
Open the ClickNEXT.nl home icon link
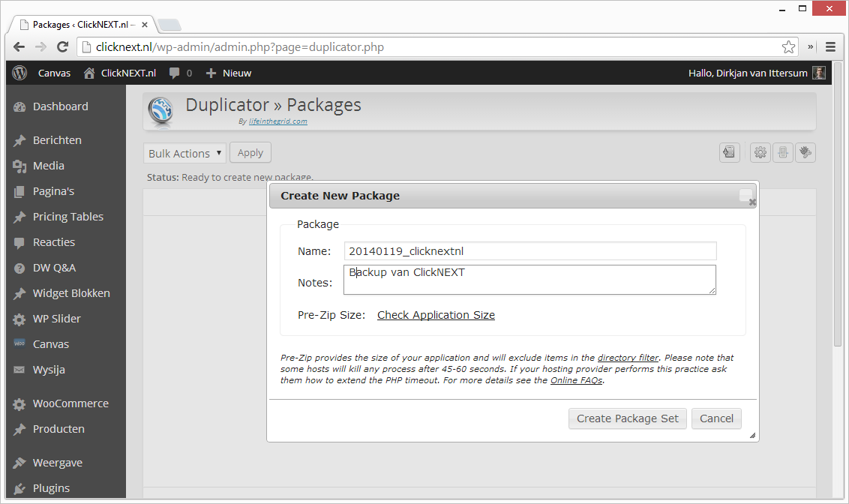89,73
